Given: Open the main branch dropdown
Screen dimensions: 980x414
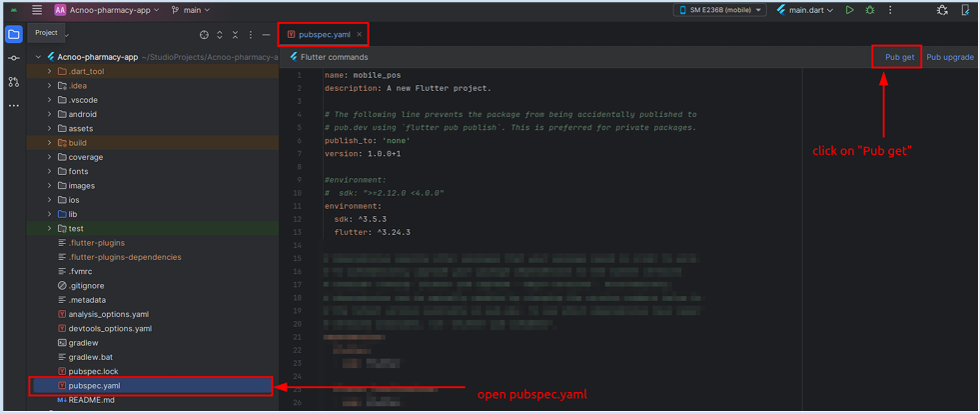Looking at the screenshot, I should 190,10.
